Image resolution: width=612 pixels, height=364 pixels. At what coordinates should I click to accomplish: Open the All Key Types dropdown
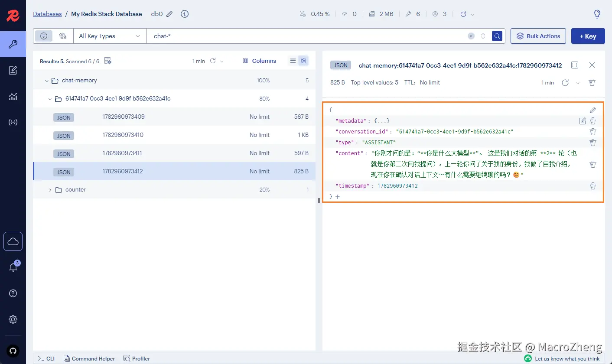(110, 36)
